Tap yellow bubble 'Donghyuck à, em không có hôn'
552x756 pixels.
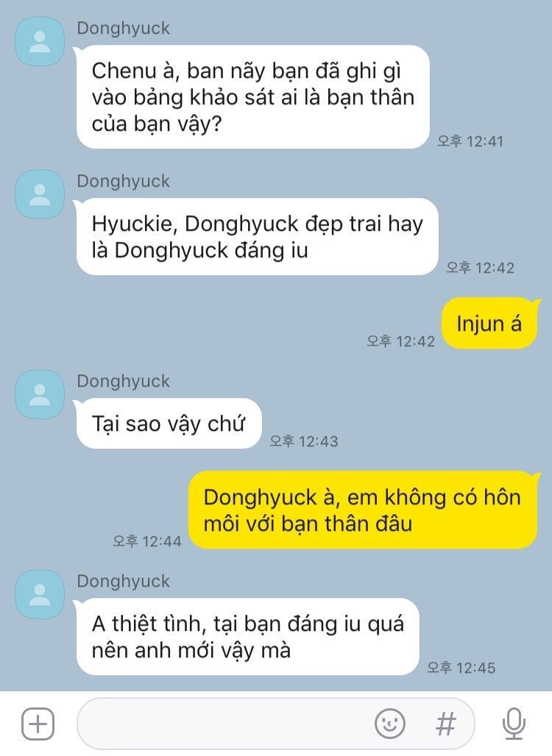pyautogui.click(x=362, y=510)
